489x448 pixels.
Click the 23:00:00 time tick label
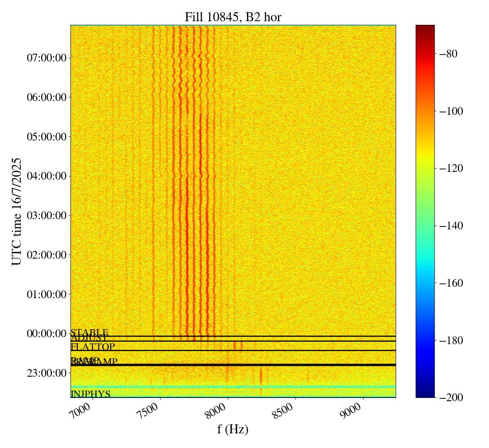(x=46, y=373)
